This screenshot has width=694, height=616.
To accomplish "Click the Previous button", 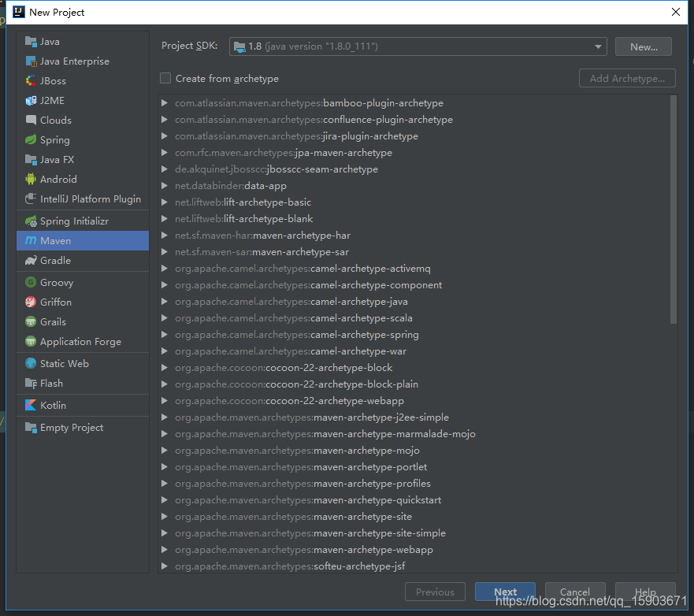I will point(435,592).
